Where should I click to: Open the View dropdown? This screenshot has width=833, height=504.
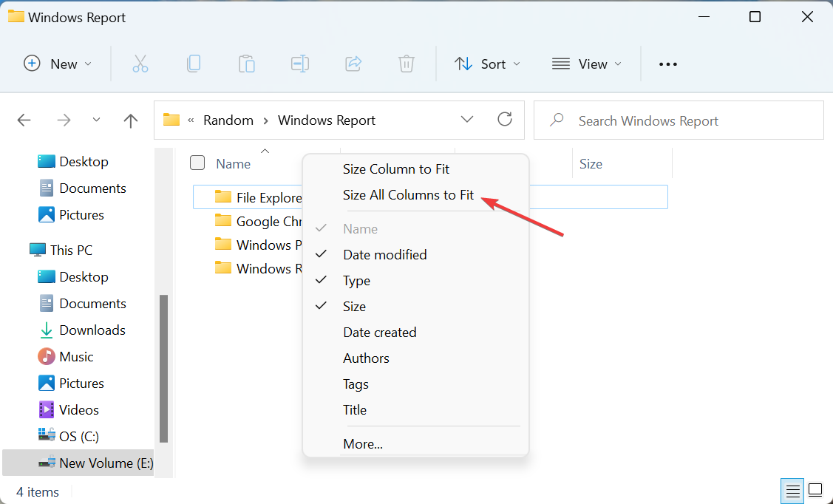586,64
